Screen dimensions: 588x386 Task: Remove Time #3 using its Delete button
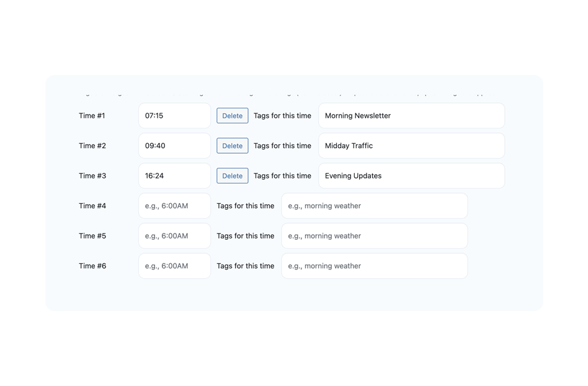tap(232, 176)
